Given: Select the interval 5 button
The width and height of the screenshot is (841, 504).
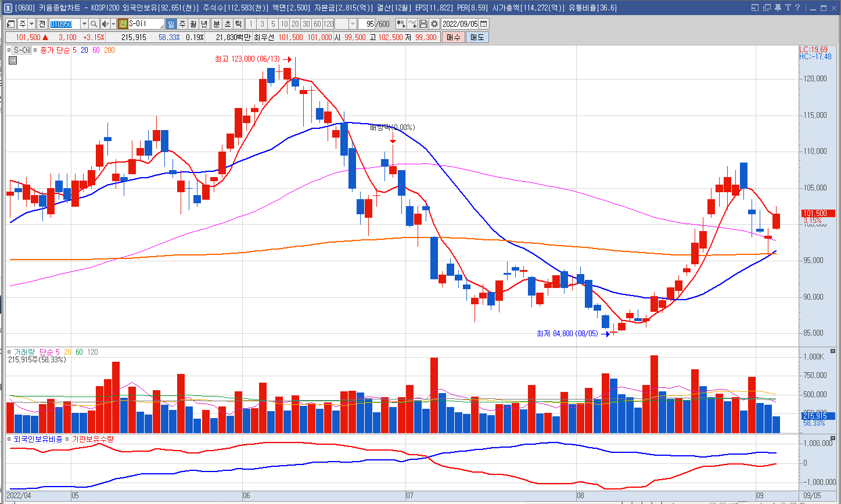Looking at the screenshot, I should pyautogui.click(x=273, y=24).
